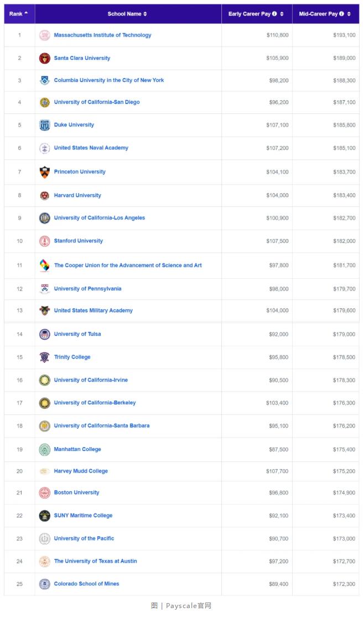This screenshot has width=364, height=628.
Task: Open the Harvard University link
Action: [x=77, y=195]
